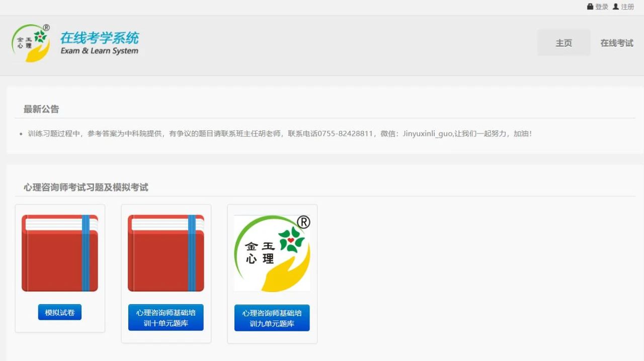Click the Exam & Learn System subtitle
This screenshot has height=361, width=644.
[x=100, y=51]
